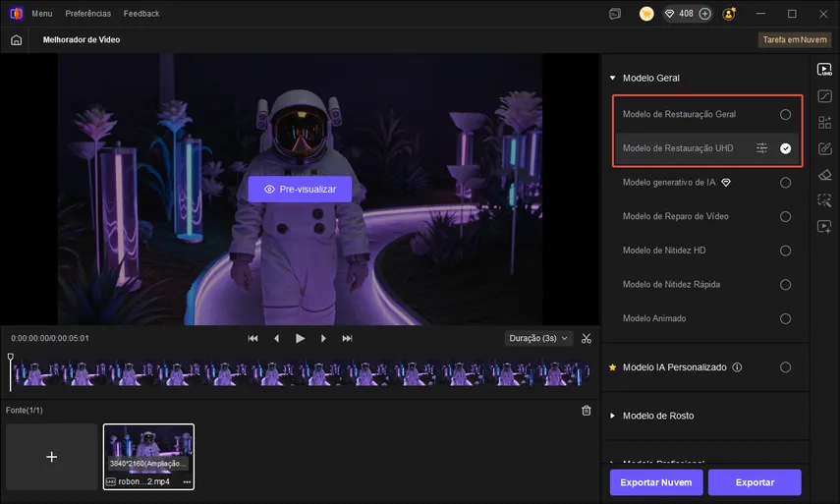Click the scissors cut icon
Image resolution: width=840 pixels, height=504 pixels.
(x=587, y=338)
